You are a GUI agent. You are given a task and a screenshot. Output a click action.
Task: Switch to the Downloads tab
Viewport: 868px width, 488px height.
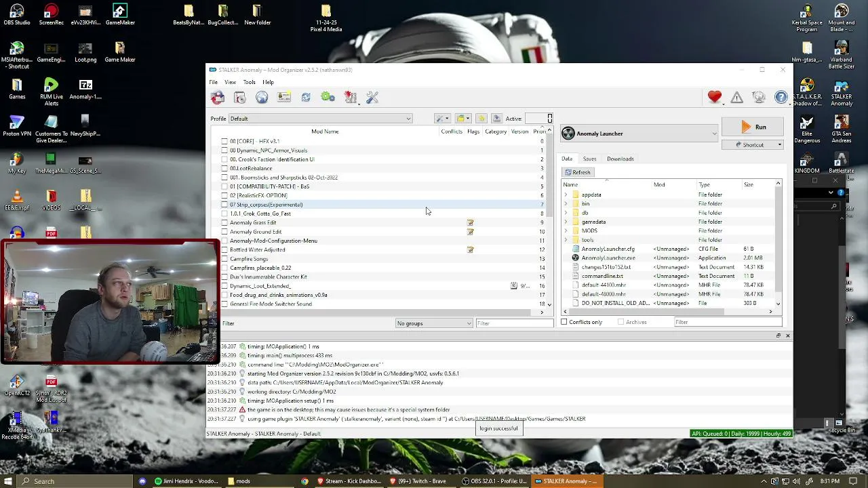(x=620, y=159)
